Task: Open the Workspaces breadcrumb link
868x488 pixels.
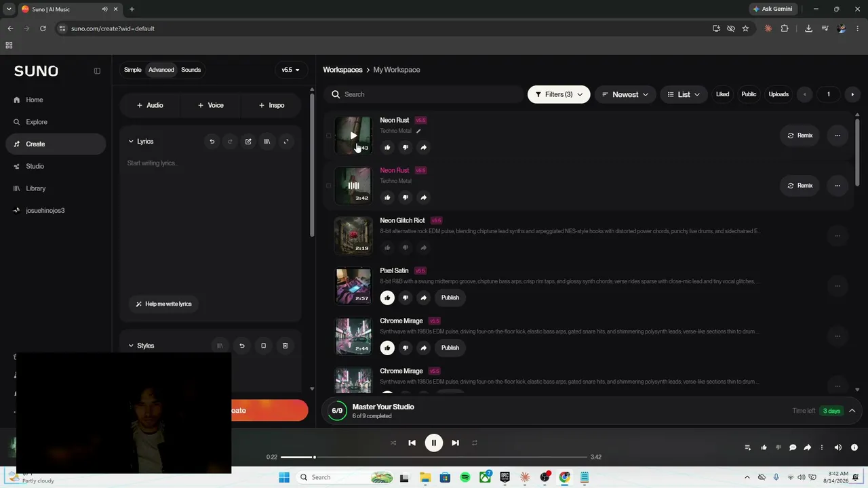Action: pyautogui.click(x=342, y=70)
